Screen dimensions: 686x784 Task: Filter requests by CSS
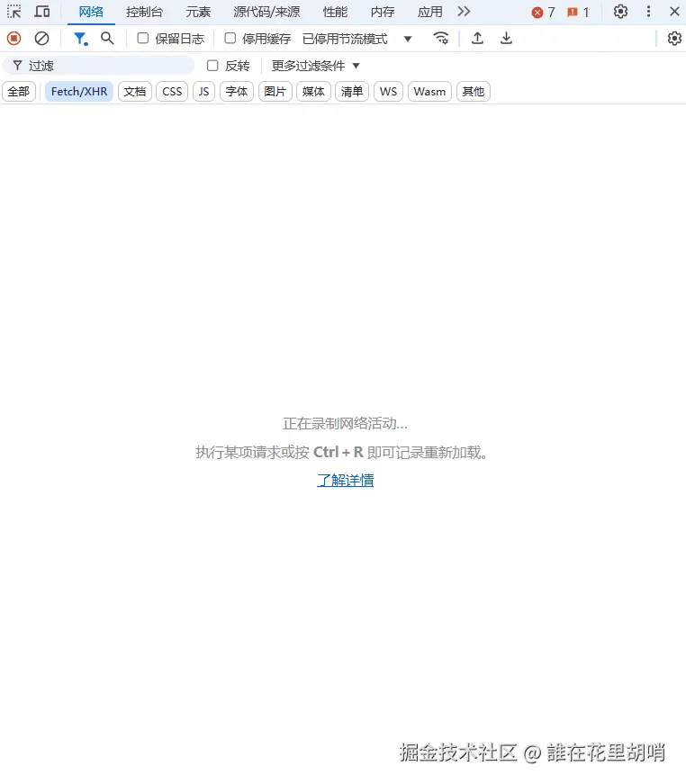(x=172, y=92)
